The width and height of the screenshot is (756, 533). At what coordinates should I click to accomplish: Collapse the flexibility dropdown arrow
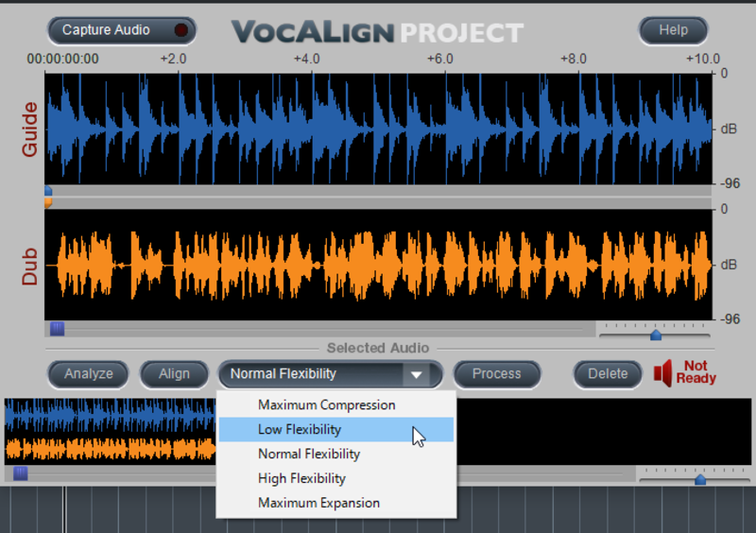point(417,374)
